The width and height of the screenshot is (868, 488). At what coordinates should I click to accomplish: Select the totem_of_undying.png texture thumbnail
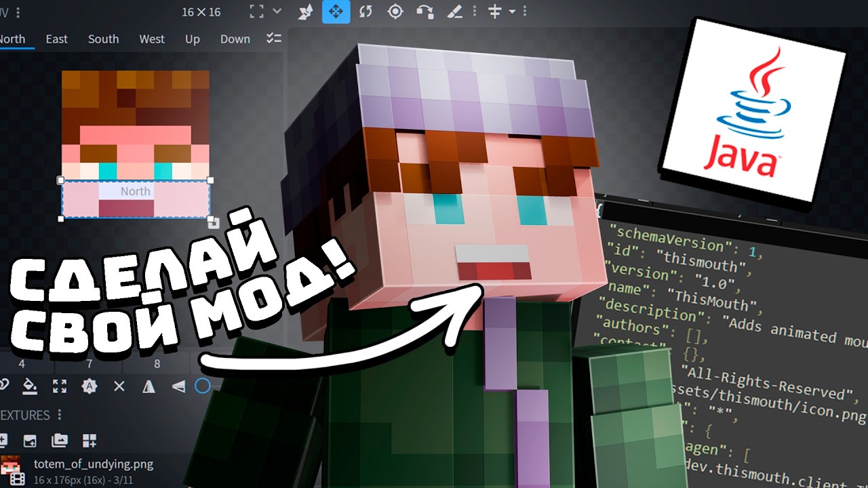tap(11, 466)
